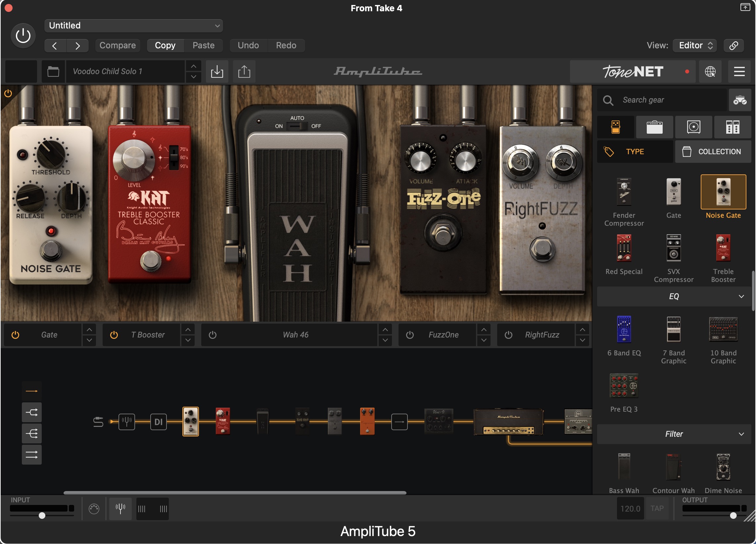756x544 pixels.
Task: Click the OUTPUT level slider handle
Action: (733, 516)
